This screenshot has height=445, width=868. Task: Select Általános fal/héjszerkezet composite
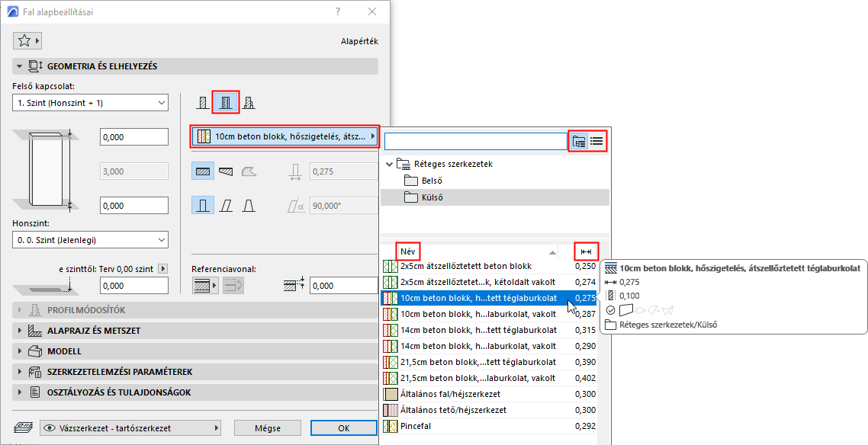pyautogui.click(x=490, y=394)
